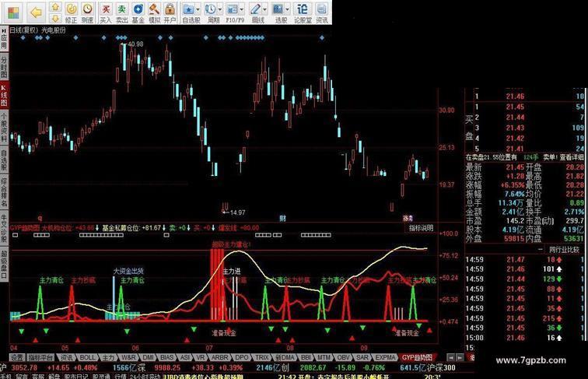Click the 查看详细 link in order panel
Image resolution: width=588 pixels, height=379 pixels.
(571, 158)
